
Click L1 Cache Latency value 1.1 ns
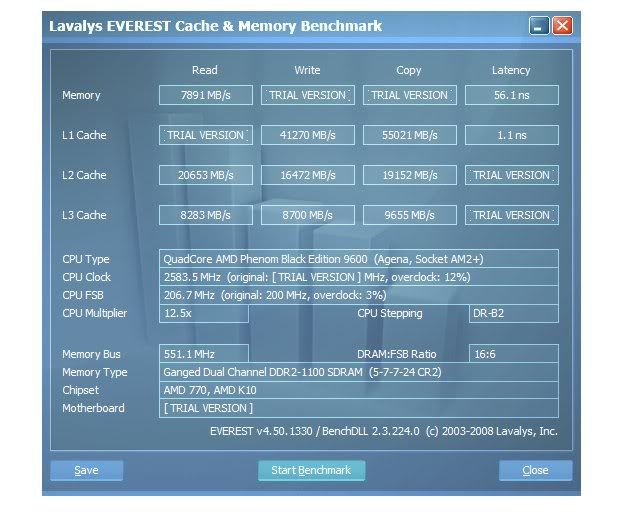512,135
